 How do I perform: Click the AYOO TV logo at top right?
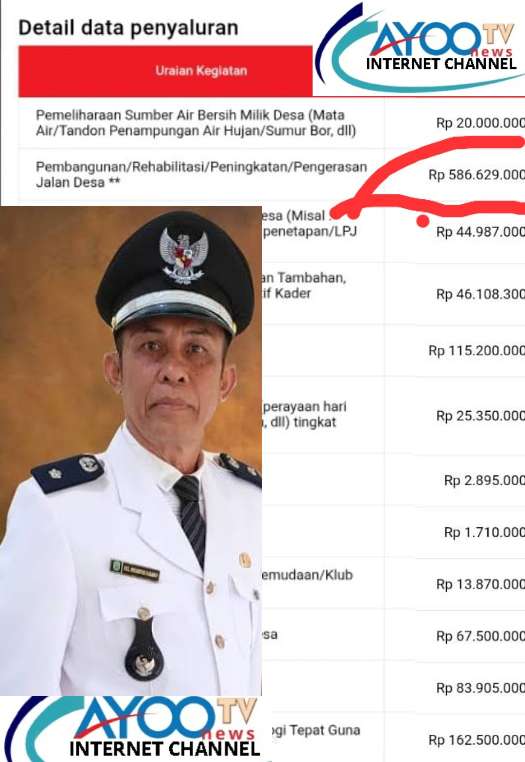pyautogui.click(x=420, y=47)
